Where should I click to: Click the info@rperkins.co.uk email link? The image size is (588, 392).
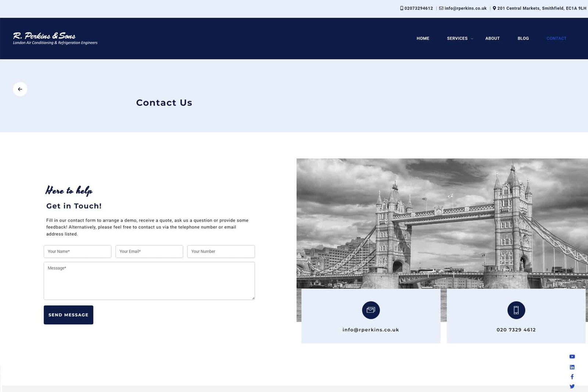click(x=465, y=8)
